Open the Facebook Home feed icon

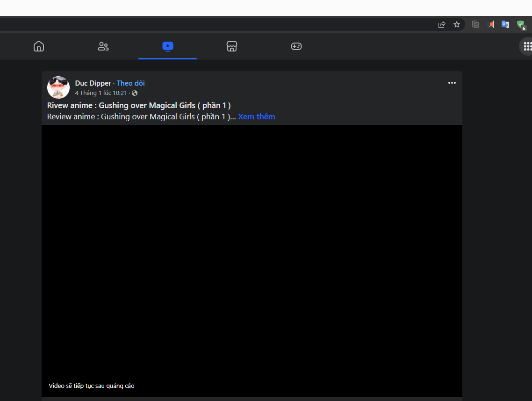pos(39,46)
